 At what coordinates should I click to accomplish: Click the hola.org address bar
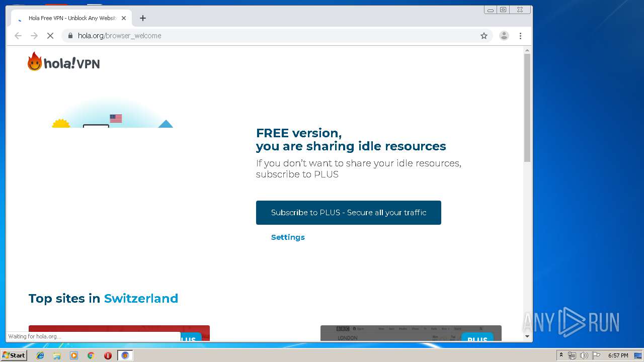coord(277,36)
